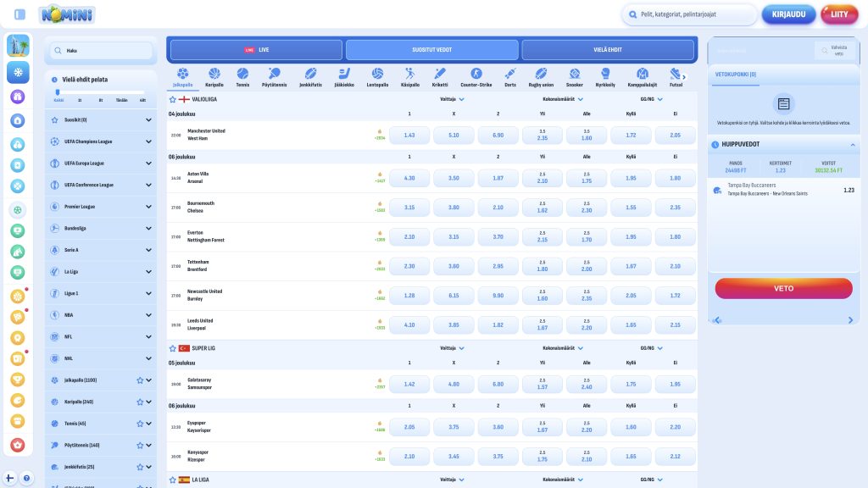Open the snowflake icon in left rail
Screen dimensions: 868x488
click(18, 73)
